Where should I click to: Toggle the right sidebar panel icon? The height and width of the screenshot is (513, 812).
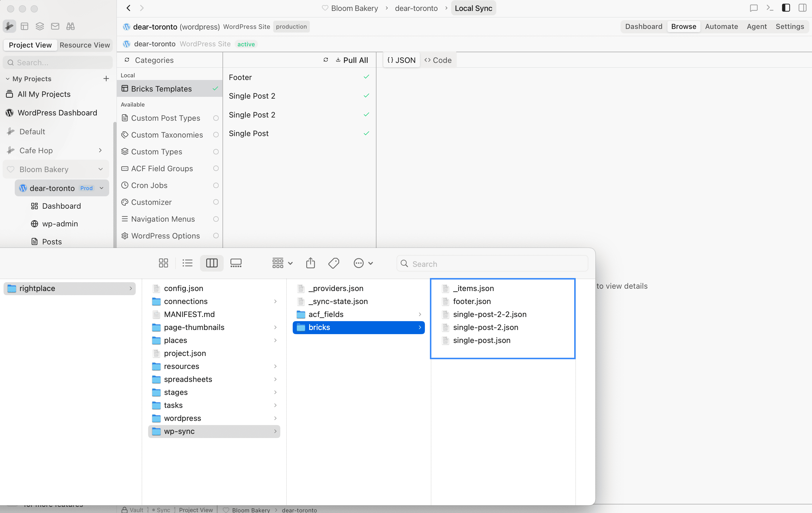click(x=803, y=8)
